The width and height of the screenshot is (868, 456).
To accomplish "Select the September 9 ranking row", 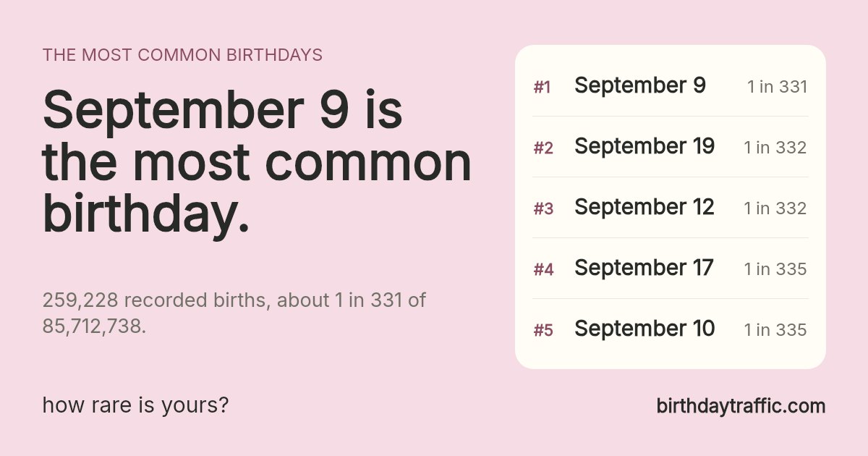I will (x=671, y=86).
